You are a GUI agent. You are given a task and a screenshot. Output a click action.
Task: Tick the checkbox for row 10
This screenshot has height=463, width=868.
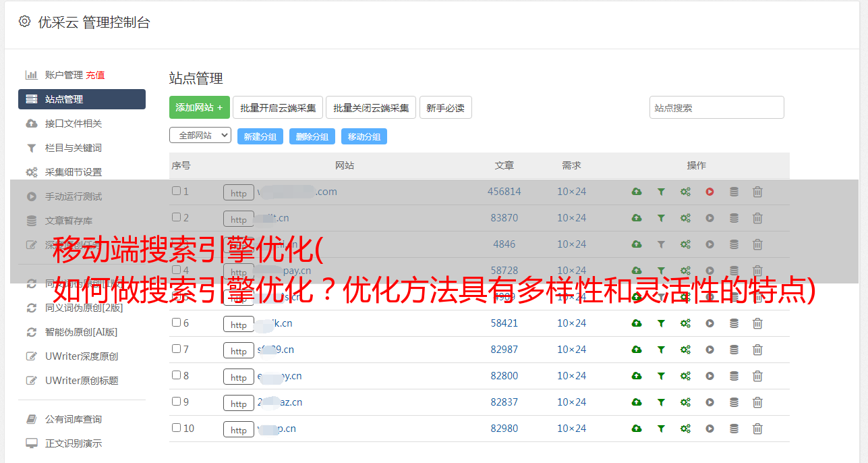pos(176,428)
